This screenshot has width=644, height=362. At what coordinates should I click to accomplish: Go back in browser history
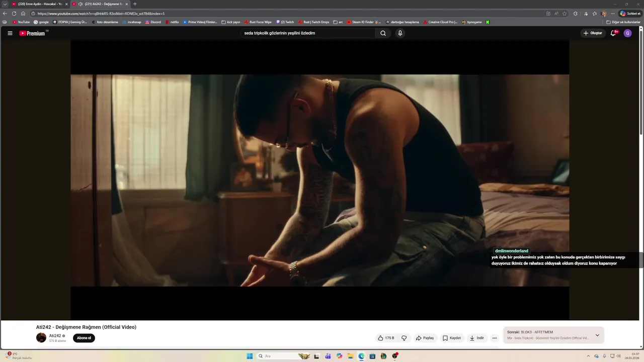5,14
